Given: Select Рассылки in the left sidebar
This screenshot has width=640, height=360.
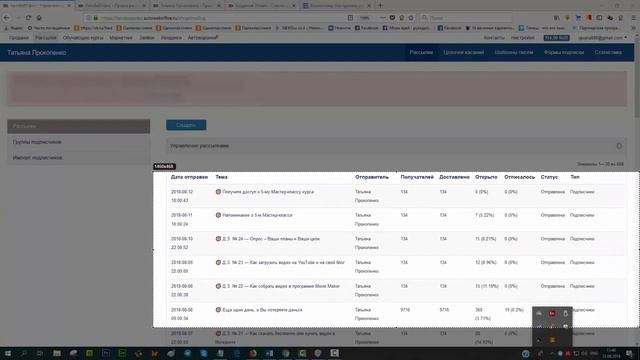Looking at the screenshot, I should coord(79,126).
